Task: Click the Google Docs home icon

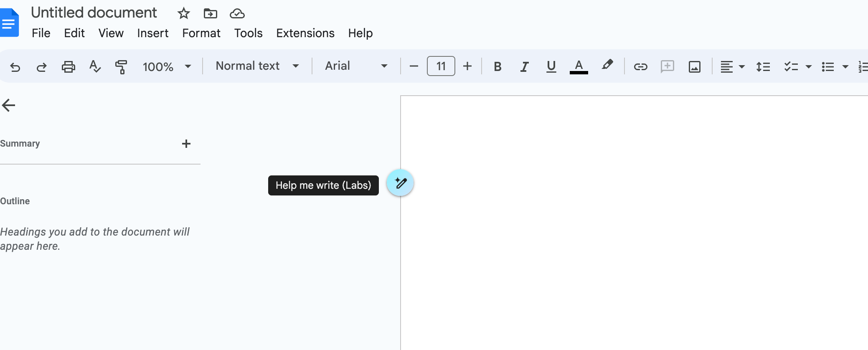Action: coord(9,23)
